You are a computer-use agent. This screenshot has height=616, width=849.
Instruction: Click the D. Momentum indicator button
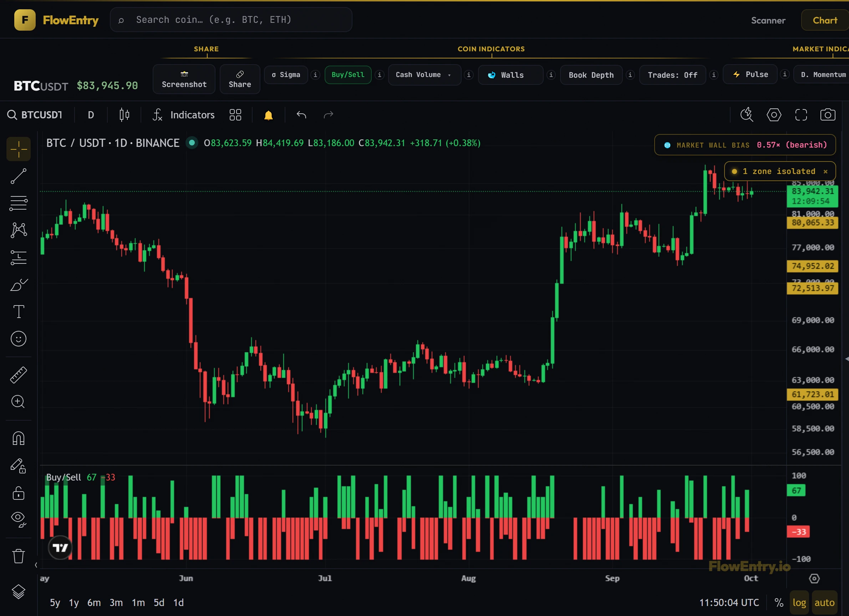click(821, 75)
